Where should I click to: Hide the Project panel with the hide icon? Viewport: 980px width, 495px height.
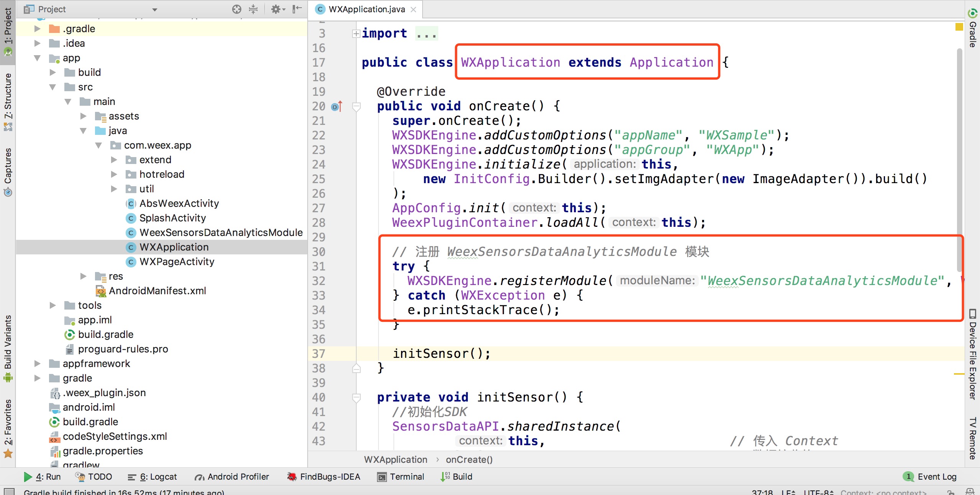(297, 9)
